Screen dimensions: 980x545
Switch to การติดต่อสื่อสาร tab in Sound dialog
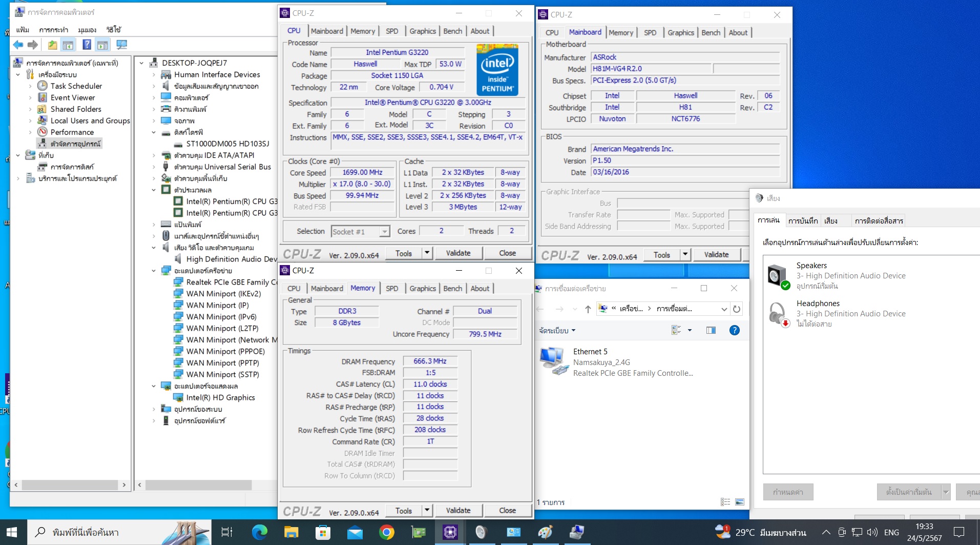click(x=879, y=221)
